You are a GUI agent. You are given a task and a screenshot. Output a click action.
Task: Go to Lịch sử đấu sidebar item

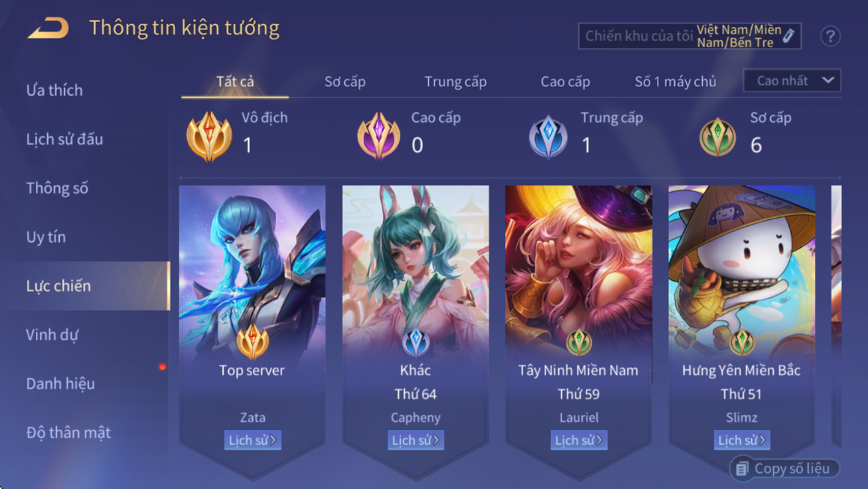(64, 139)
